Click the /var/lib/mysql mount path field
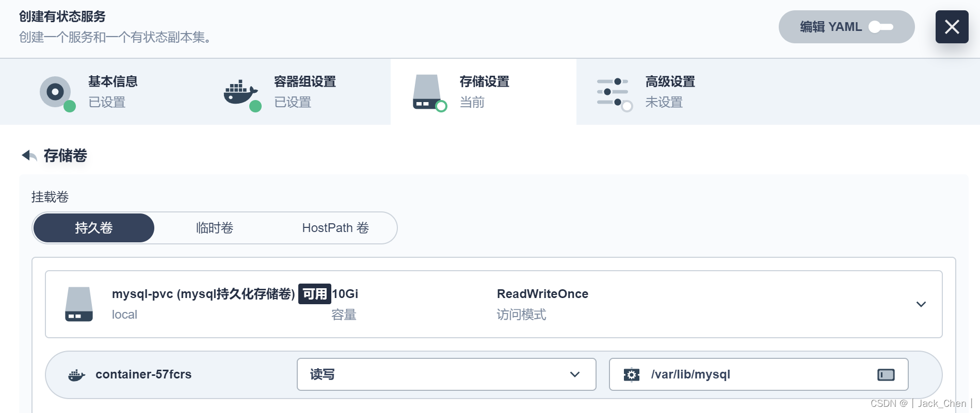 click(x=759, y=374)
